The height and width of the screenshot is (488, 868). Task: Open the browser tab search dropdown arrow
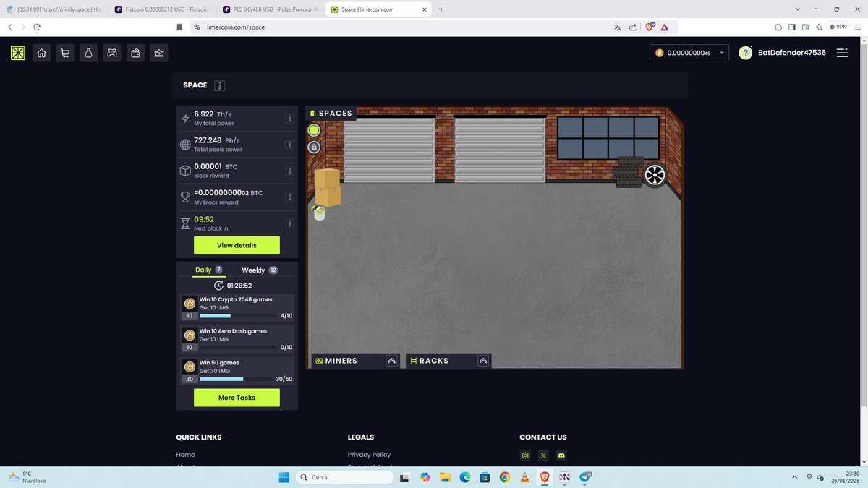click(x=797, y=9)
